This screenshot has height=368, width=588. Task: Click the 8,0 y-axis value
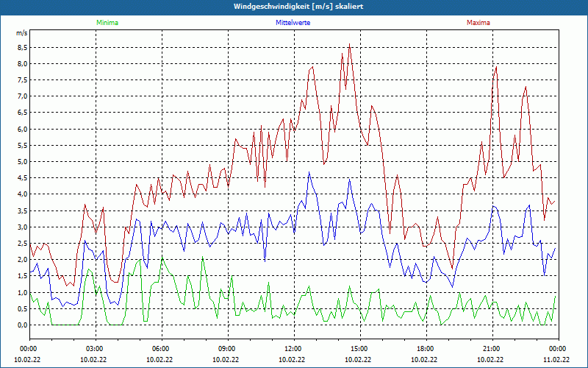pyautogui.click(x=23, y=64)
